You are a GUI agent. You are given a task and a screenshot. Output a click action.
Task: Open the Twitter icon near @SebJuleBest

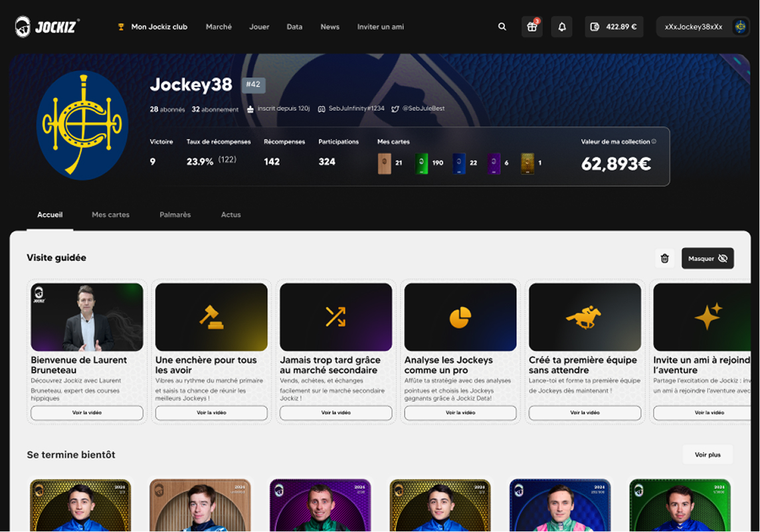pos(396,108)
